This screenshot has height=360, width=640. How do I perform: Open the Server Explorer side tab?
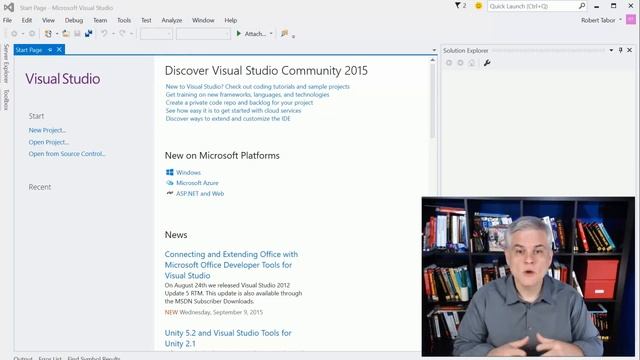(x=6, y=63)
